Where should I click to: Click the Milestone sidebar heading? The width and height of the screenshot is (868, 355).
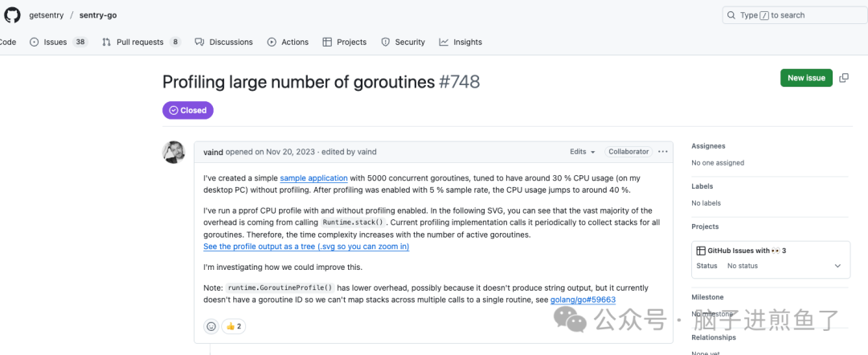[x=707, y=297]
